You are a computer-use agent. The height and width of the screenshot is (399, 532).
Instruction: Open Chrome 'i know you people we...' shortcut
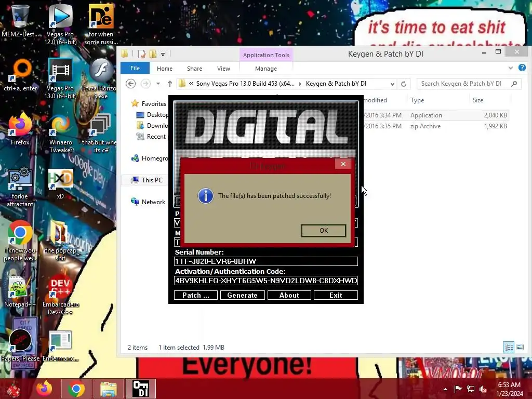pos(20,241)
